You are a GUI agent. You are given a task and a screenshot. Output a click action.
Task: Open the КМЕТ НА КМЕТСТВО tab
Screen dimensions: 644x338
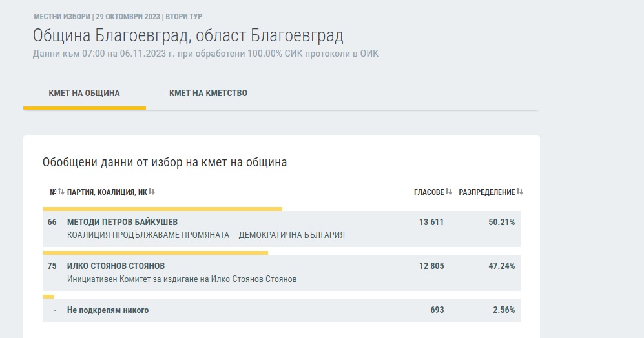pyautogui.click(x=208, y=93)
